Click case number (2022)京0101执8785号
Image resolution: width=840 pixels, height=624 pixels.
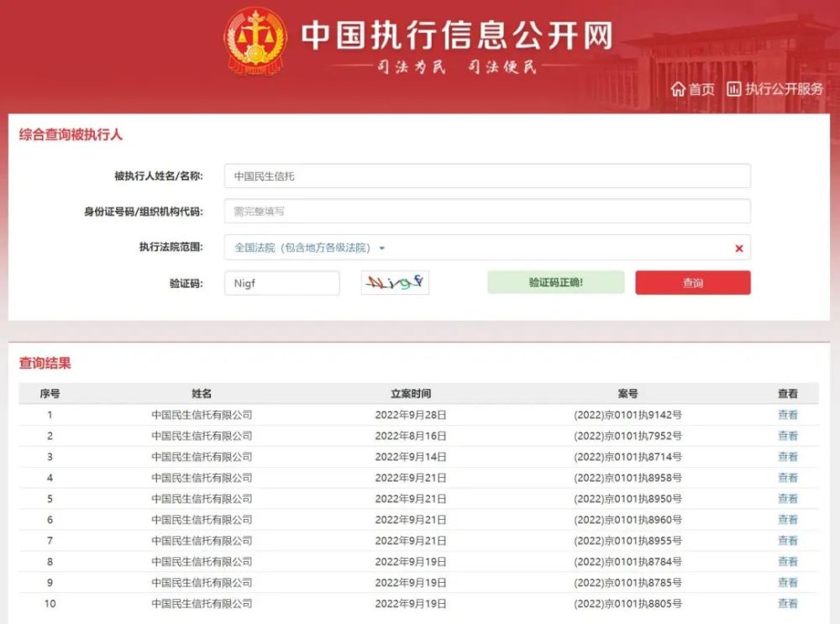coord(627,582)
